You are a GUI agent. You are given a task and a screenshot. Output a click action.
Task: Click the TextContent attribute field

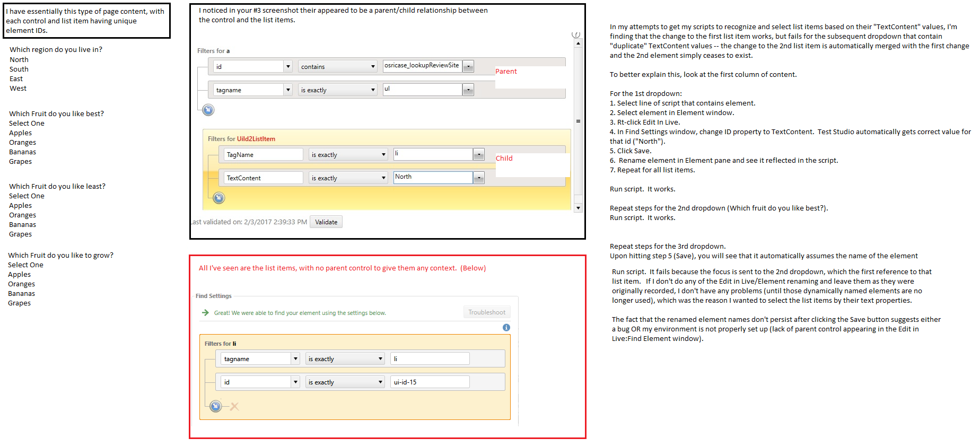pyautogui.click(x=264, y=178)
